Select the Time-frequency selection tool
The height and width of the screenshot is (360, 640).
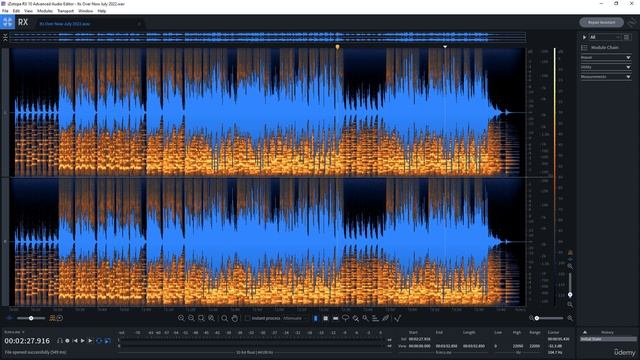(x=325, y=318)
